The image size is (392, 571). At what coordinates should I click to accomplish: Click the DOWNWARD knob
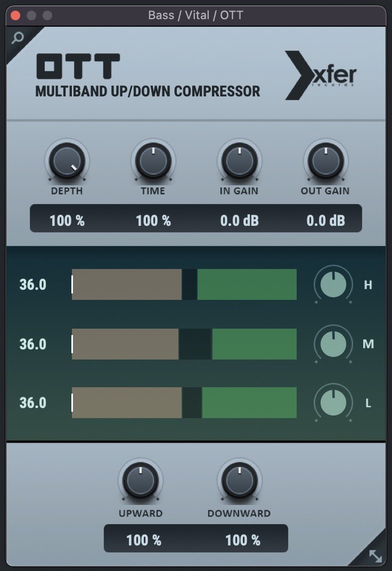[240, 480]
